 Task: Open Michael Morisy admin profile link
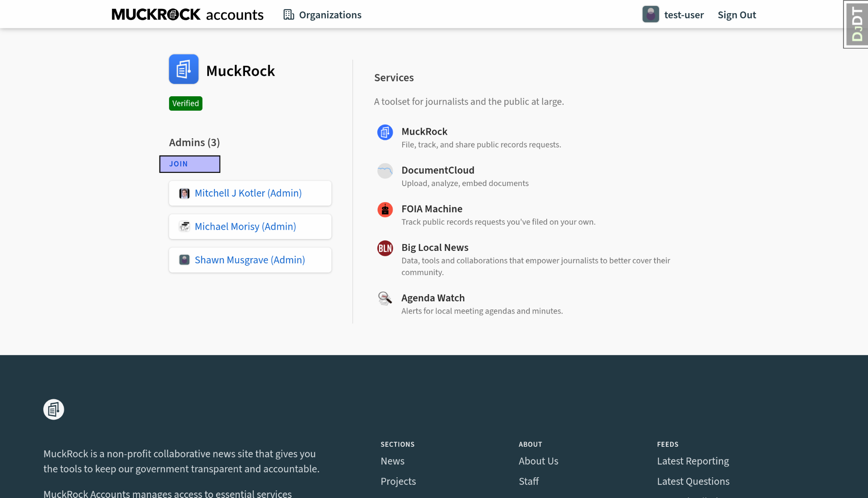tap(245, 227)
